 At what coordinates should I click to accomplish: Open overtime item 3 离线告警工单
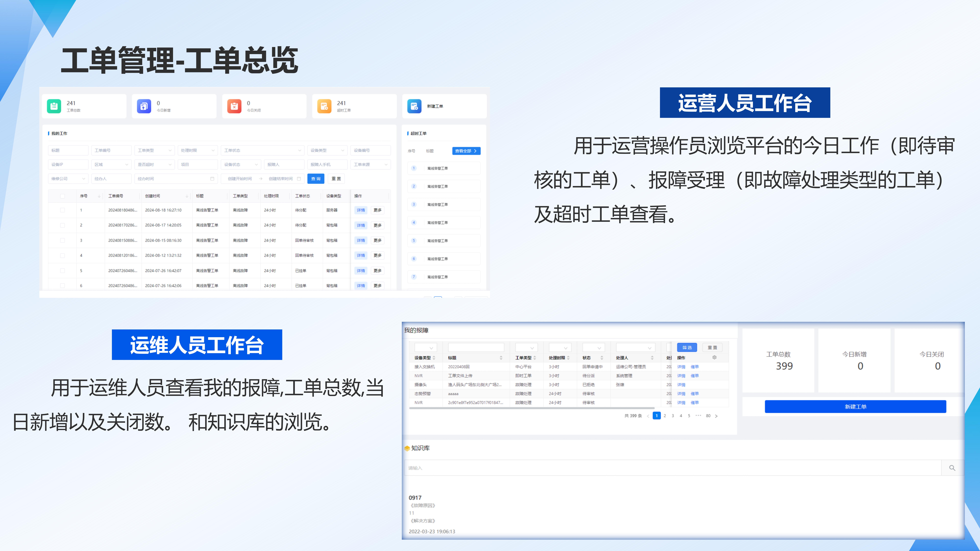tap(444, 205)
